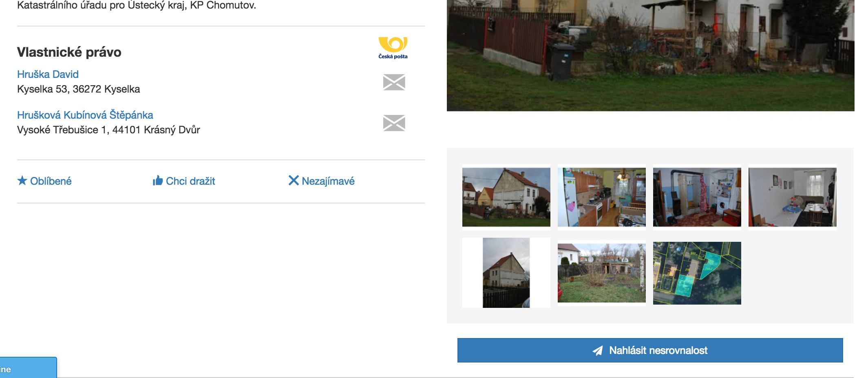
Task: Open the room with table thumbnail
Action: pyautogui.click(x=792, y=197)
